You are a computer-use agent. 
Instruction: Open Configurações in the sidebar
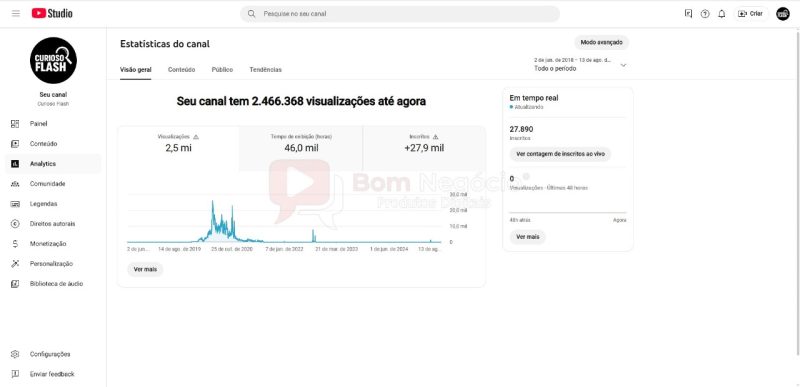(53, 354)
